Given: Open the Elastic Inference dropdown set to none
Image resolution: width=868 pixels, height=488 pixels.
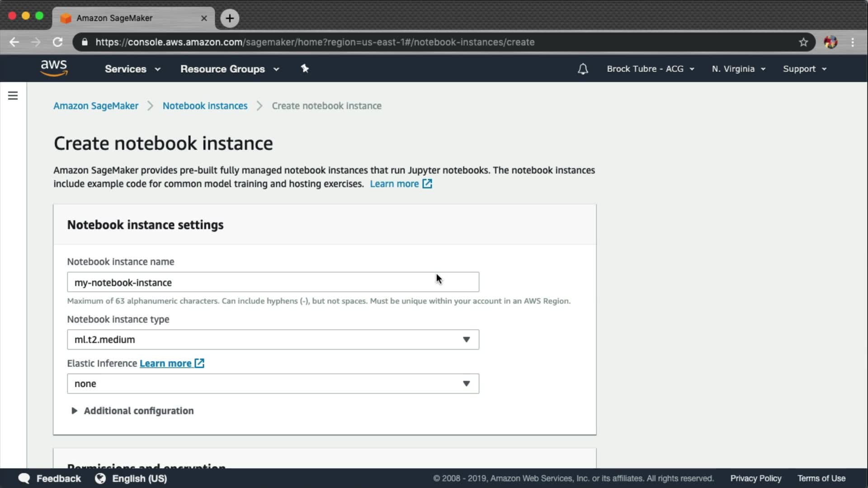Looking at the screenshot, I should [x=273, y=384].
